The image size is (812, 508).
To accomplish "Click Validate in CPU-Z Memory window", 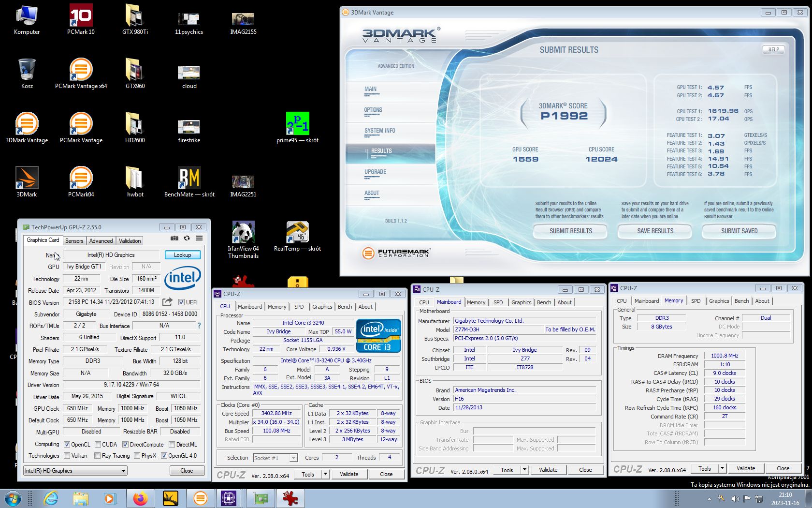I will click(746, 468).
